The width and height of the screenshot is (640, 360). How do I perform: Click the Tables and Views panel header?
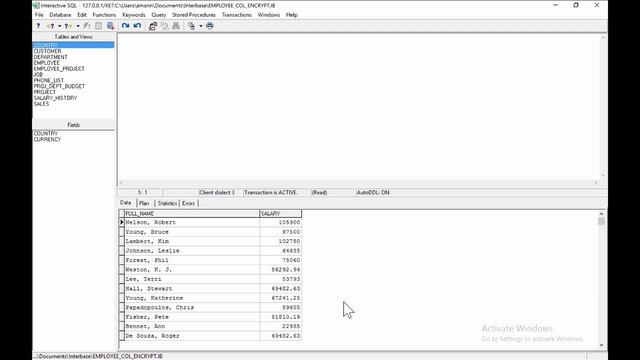pyautogui.click(x=73, y=37)
